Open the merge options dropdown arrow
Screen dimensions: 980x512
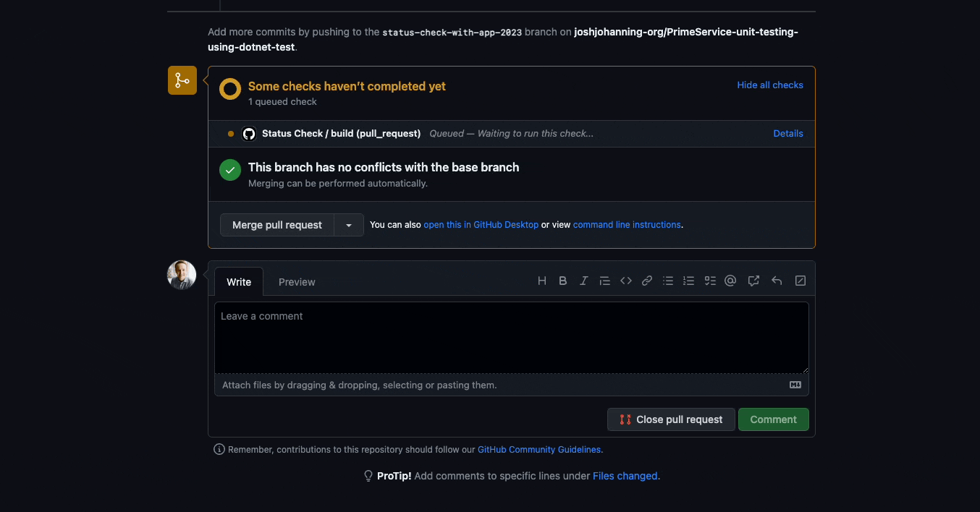point(348,224)
